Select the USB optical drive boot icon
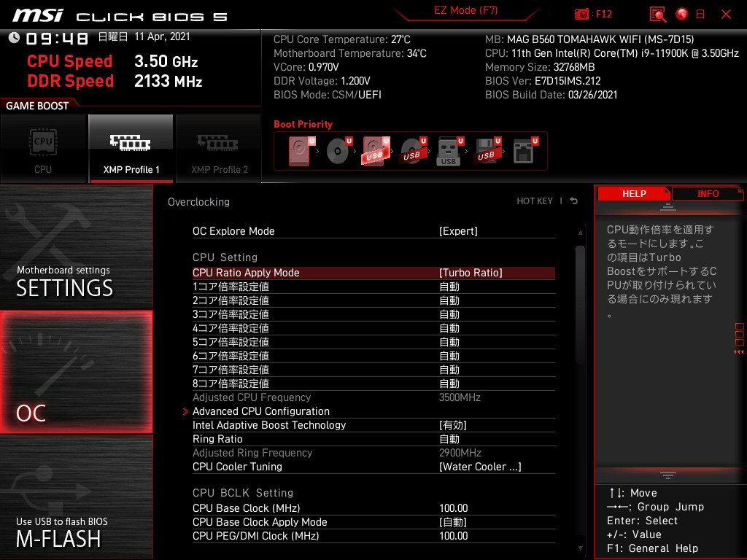Viewport: 747px width, 560px height. (x=413, y=151)
